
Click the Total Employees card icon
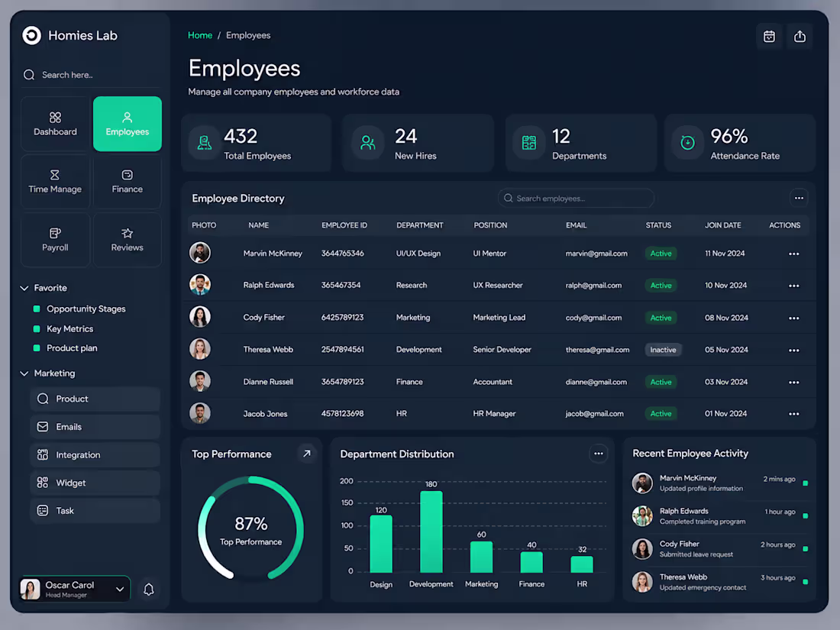(x=205, y=143)
